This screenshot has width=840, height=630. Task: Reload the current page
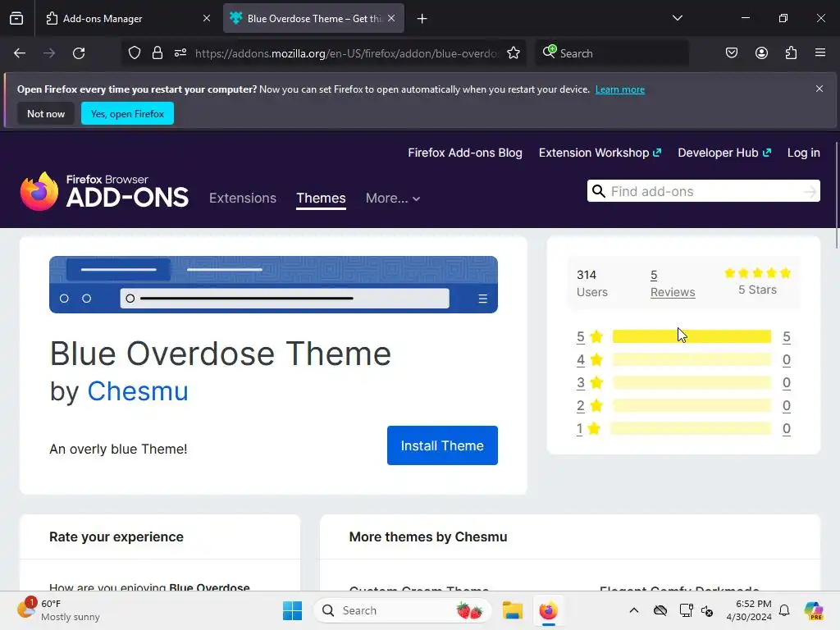pyautogui.click(x=79, y=53)
